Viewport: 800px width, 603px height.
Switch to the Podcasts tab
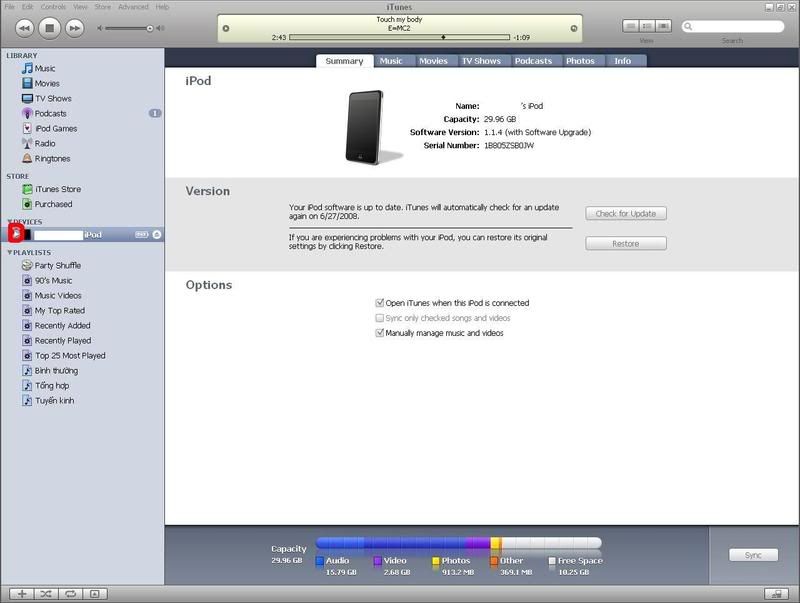533,60
